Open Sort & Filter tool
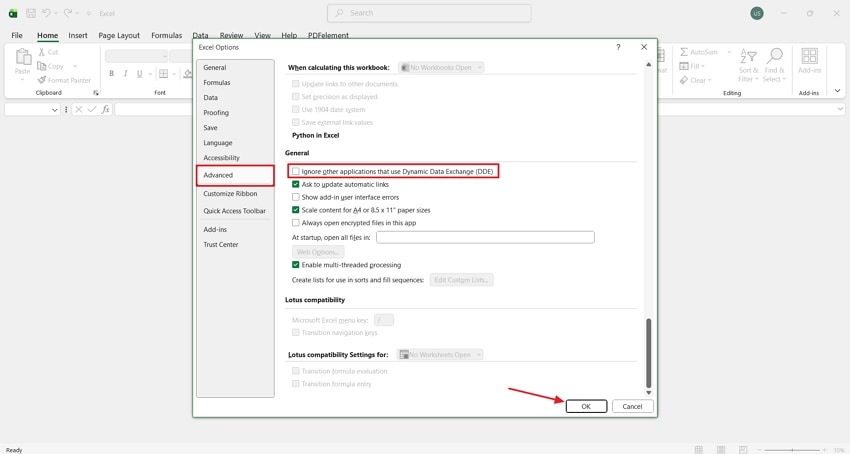 [x=748, y=65]
